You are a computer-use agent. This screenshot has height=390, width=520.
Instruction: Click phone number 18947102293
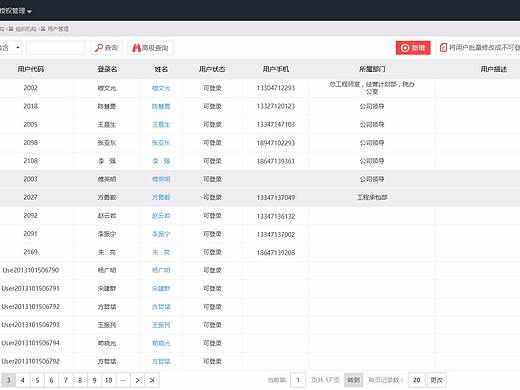pyautogui.click(x=276, y=143)
